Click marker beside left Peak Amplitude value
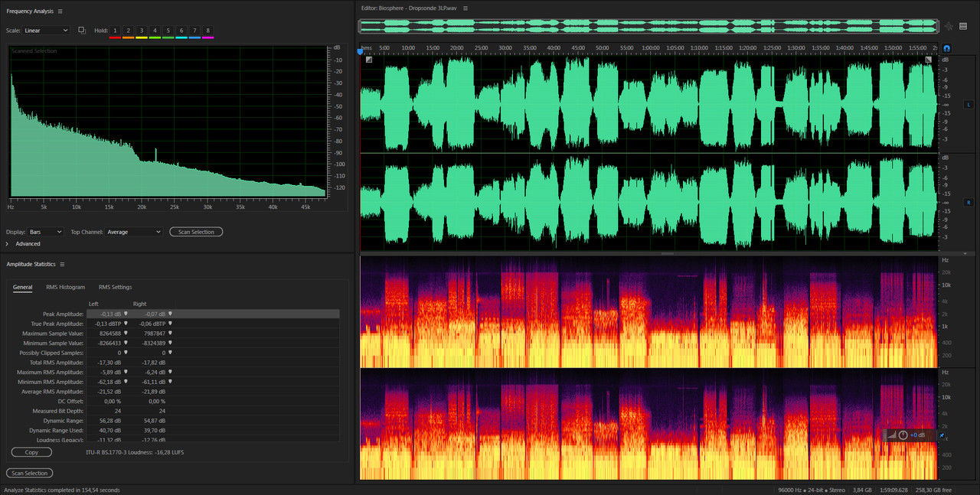 click(x=126, y=314)
